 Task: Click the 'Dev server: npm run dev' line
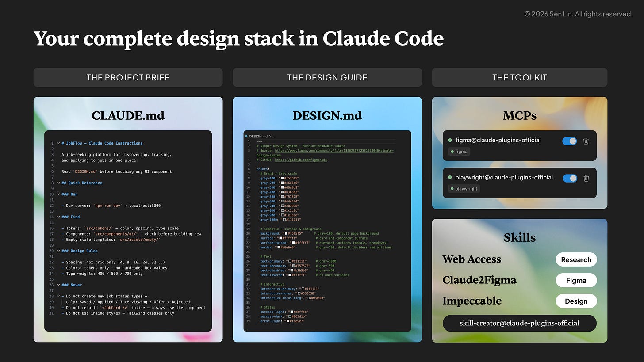click(111, 206)
